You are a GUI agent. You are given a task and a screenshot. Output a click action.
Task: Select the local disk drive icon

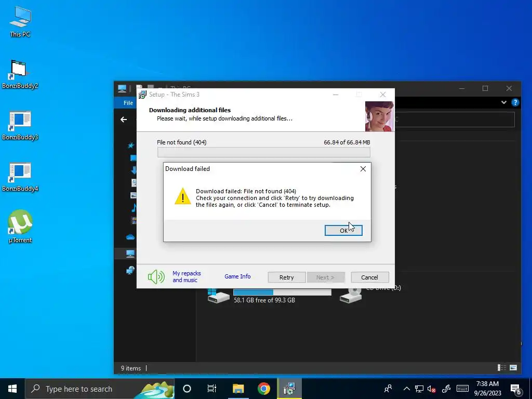(x=218, y=296)
